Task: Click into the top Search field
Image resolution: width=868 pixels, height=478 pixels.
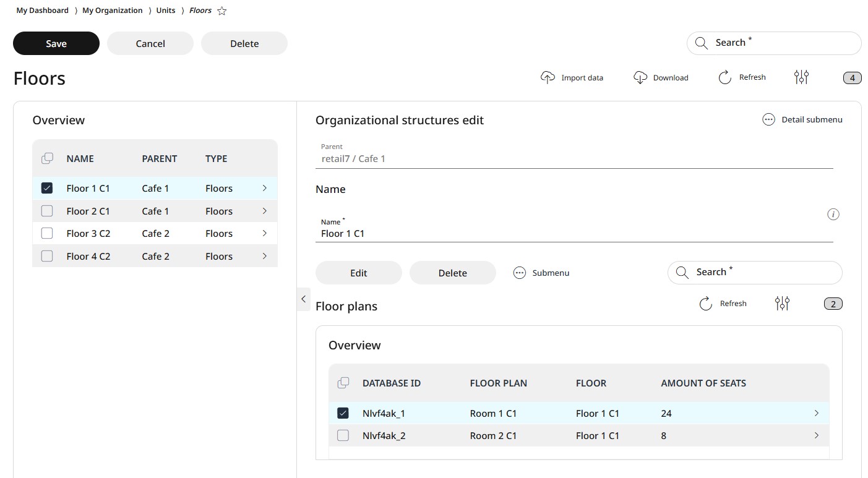Action: [774, 43]
